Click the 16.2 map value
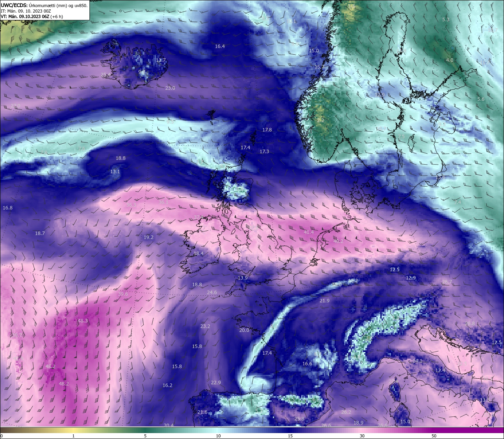This screenshot has height=439, width=504. coord(167,385)
